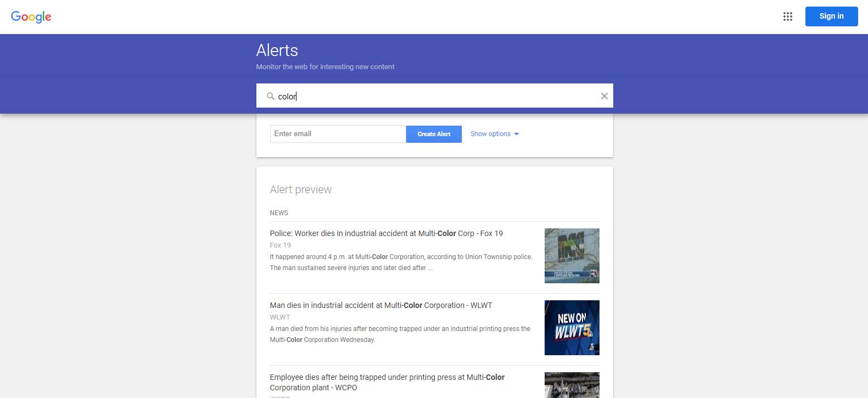
Task: Click snippet 'It happened around 4 p.m.'
Action: tap(401, 262)
